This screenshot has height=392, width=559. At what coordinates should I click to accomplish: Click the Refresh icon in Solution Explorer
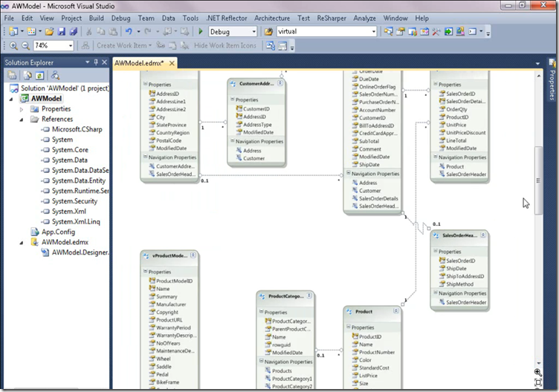click(x=39, y=75)
